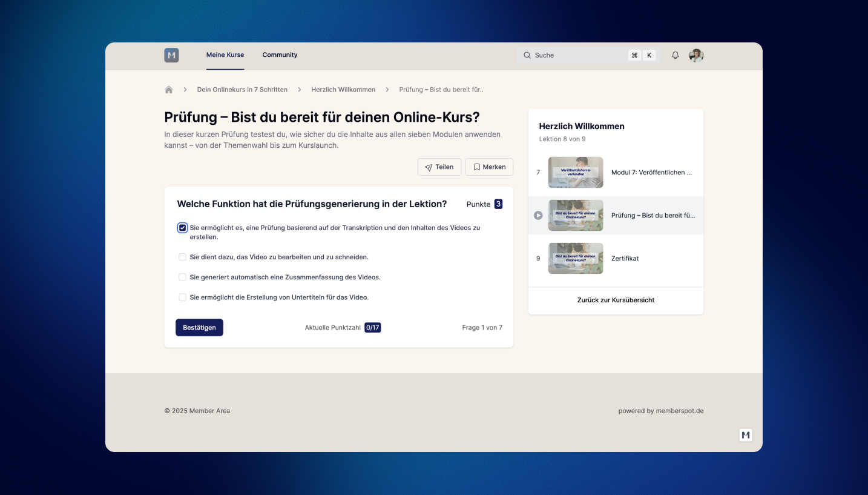Click © 2025 Member Area footer text
The height and width of the screenshot is (495, 868).
point(197,411)
